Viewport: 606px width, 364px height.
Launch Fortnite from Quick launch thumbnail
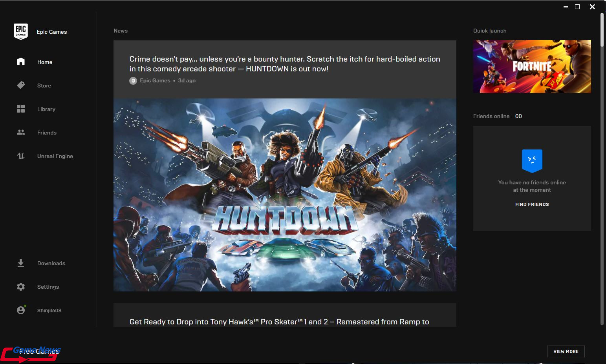[532, 66]
